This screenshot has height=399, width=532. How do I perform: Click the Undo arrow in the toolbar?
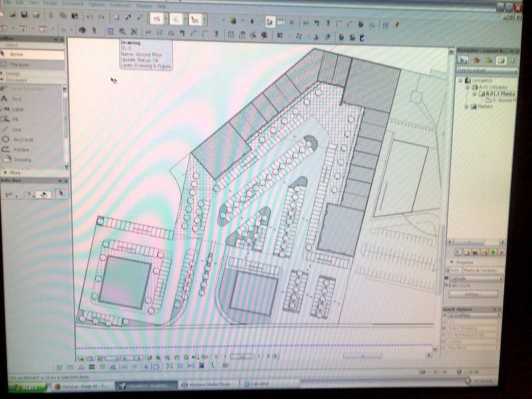[x=90, y=17]
